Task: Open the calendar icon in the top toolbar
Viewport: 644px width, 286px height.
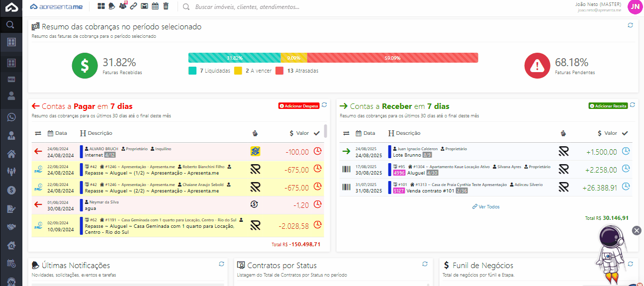Action: (155, 6)
